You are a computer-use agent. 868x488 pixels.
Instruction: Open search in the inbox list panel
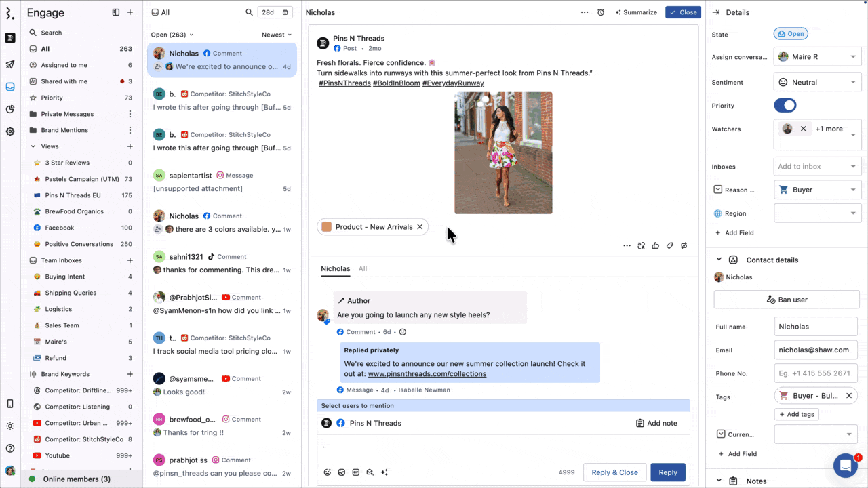coord(249,12)
